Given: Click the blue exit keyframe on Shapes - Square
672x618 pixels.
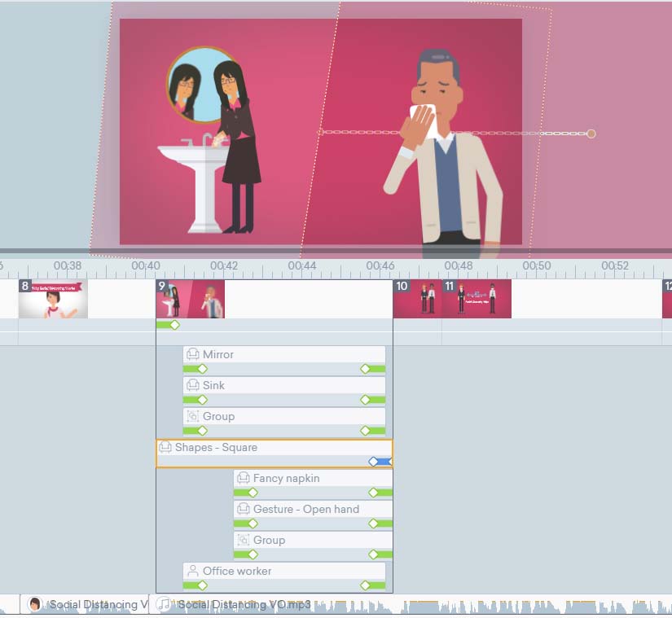Looking at the screenshot, I should (x=373, y=461).
